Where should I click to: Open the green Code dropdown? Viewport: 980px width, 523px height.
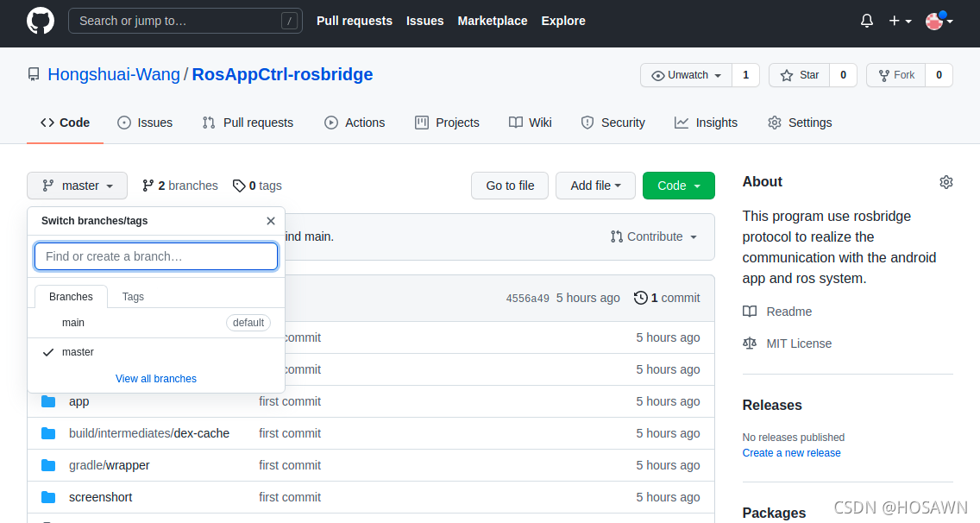[x=679, y=186]
